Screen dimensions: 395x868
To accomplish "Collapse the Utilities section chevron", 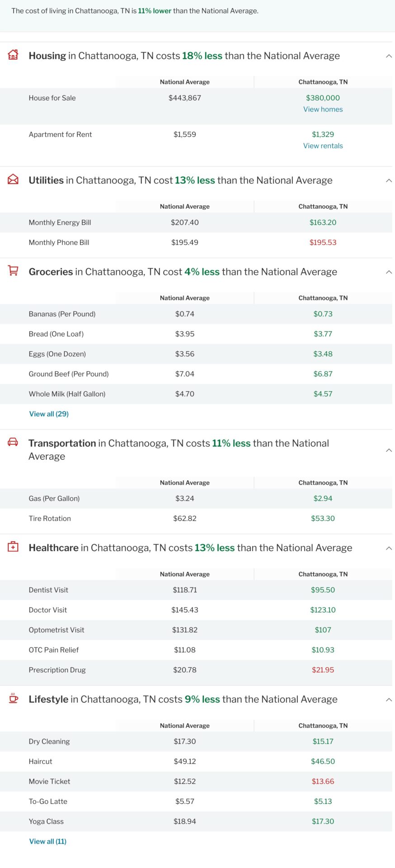I will 389,180.
